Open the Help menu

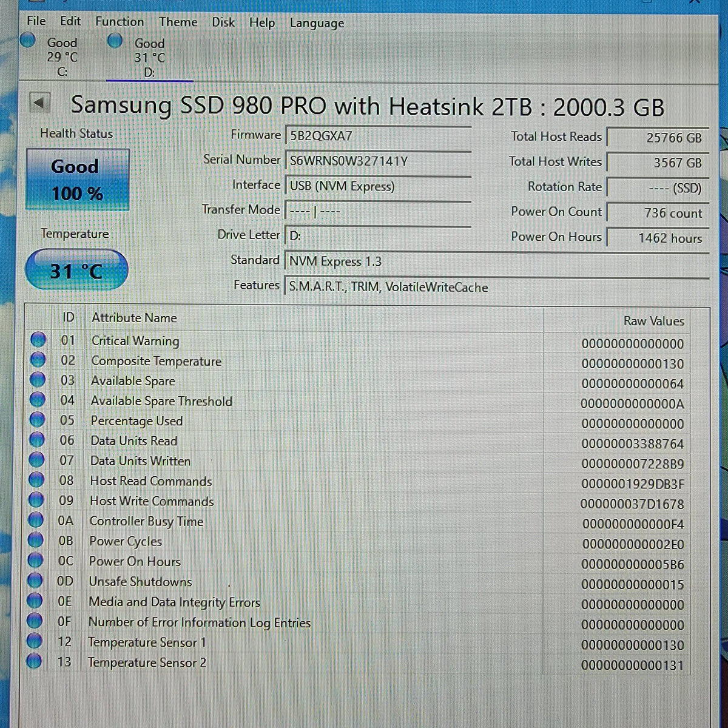(x=262, y=23)
